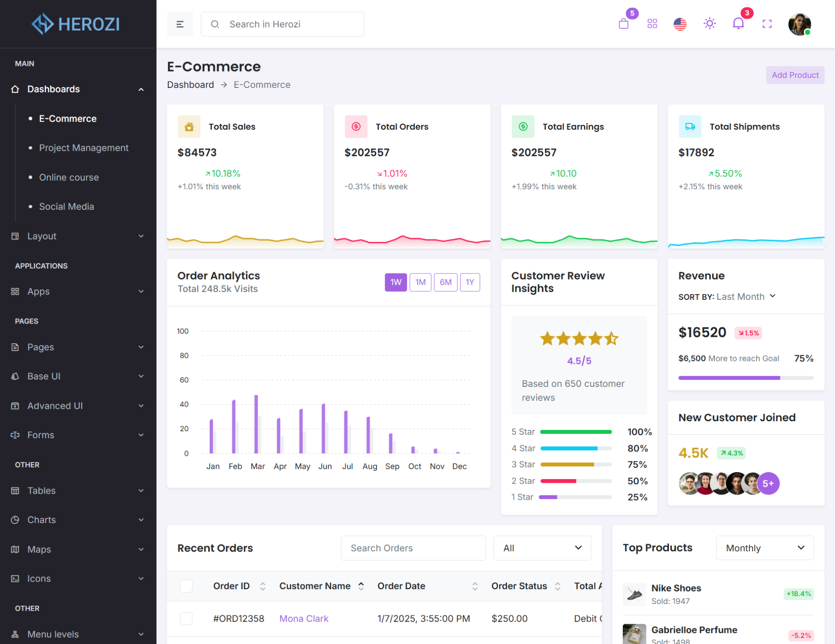Open language selector US flag
Screen dimensions: 835x644
tap(680, 24)
